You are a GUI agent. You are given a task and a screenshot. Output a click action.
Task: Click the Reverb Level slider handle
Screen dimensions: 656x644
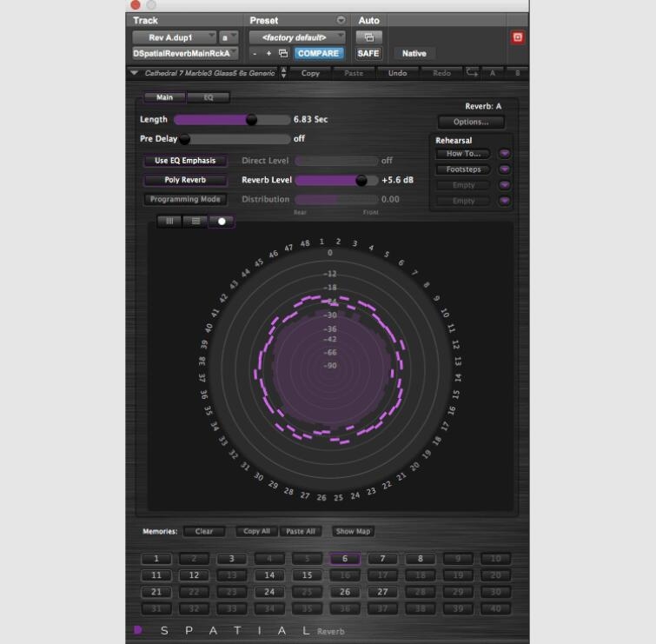[361, 180]
